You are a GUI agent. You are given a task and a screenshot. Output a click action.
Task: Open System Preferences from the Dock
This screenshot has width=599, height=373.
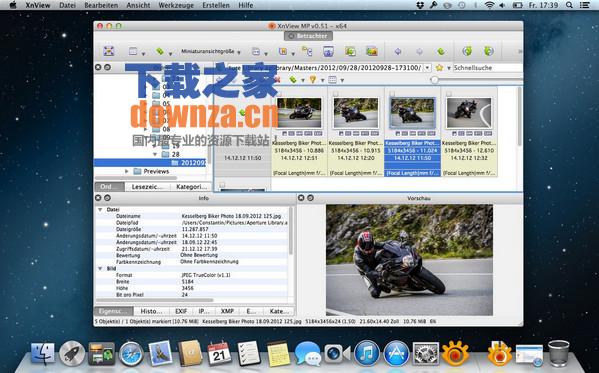[x=426, y=354]
